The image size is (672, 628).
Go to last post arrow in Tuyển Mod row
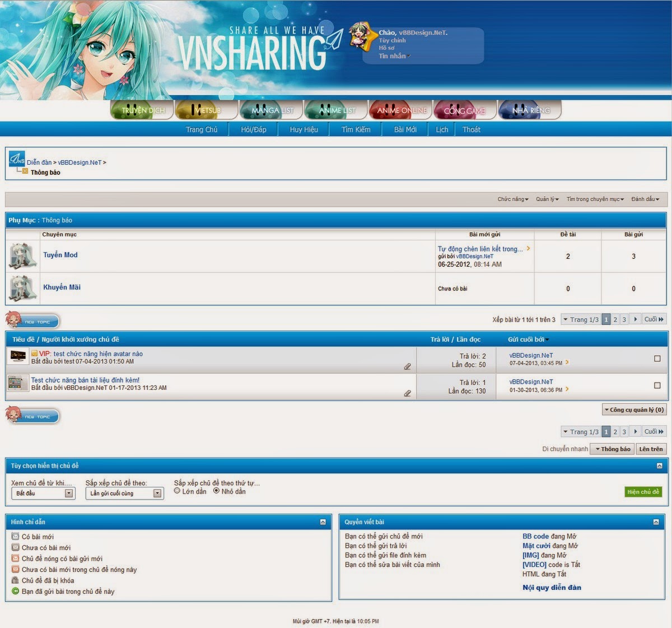528,248
